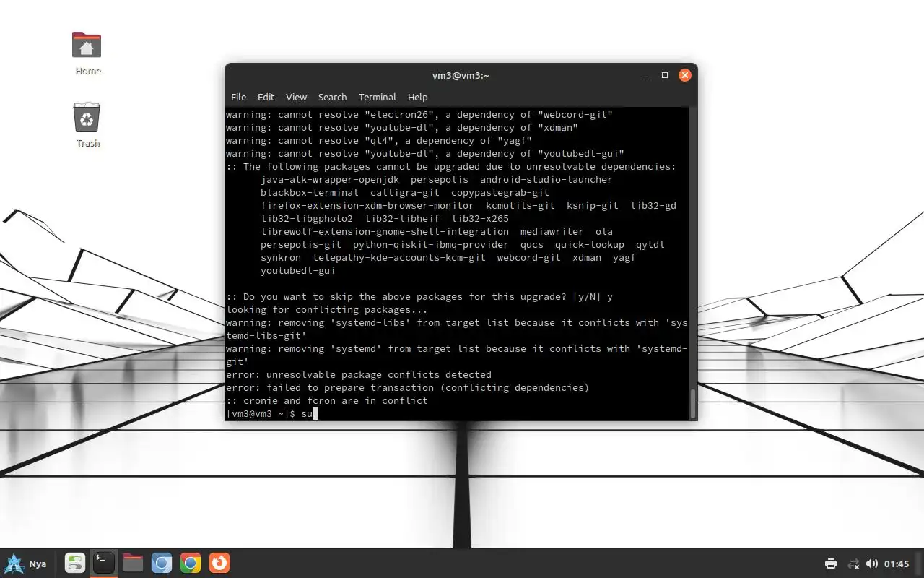
Task: Click the 'cronie and fcron are in conflict' line
Action: [327, 400]
